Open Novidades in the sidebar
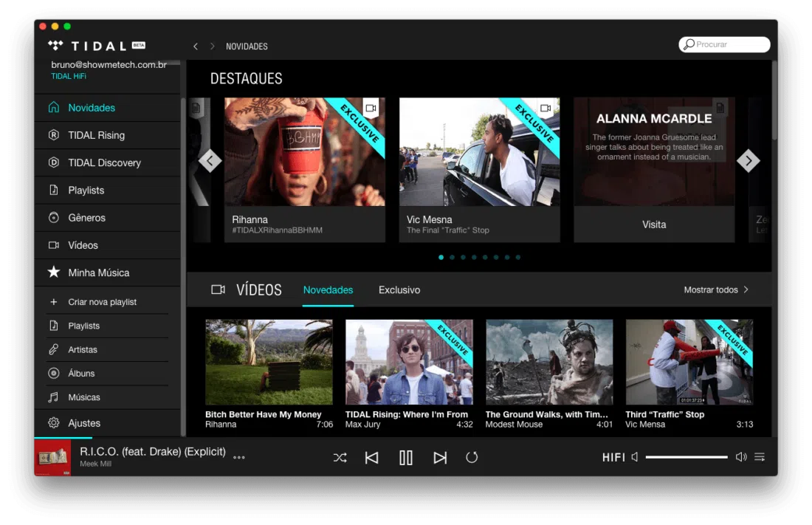 [x=107, y=108]
